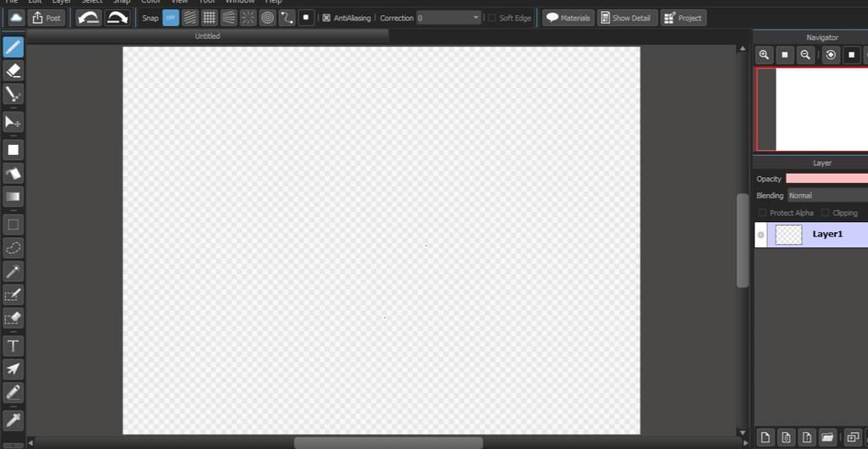Viewport: 868px width, 449px height.
Task: Click the Layer1 thumbnail
Action: click(x=789, y=235)
